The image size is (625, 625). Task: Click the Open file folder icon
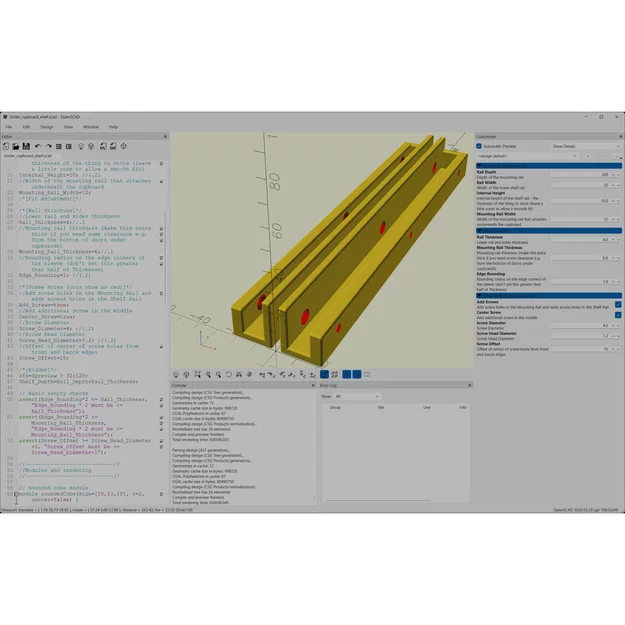click(16, 146)
